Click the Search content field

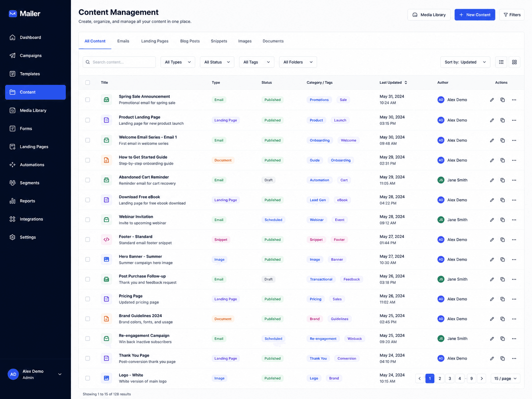119,62
